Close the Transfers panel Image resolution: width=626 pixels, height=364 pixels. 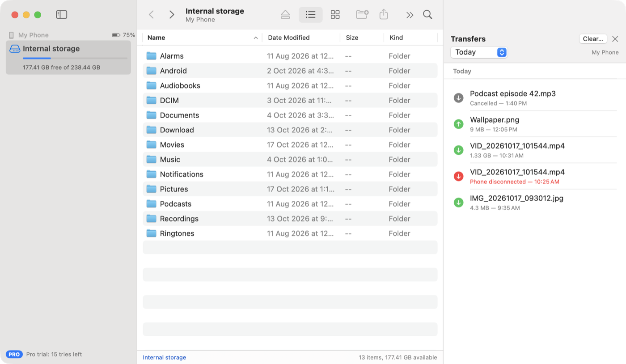click(x=615, y=39)
